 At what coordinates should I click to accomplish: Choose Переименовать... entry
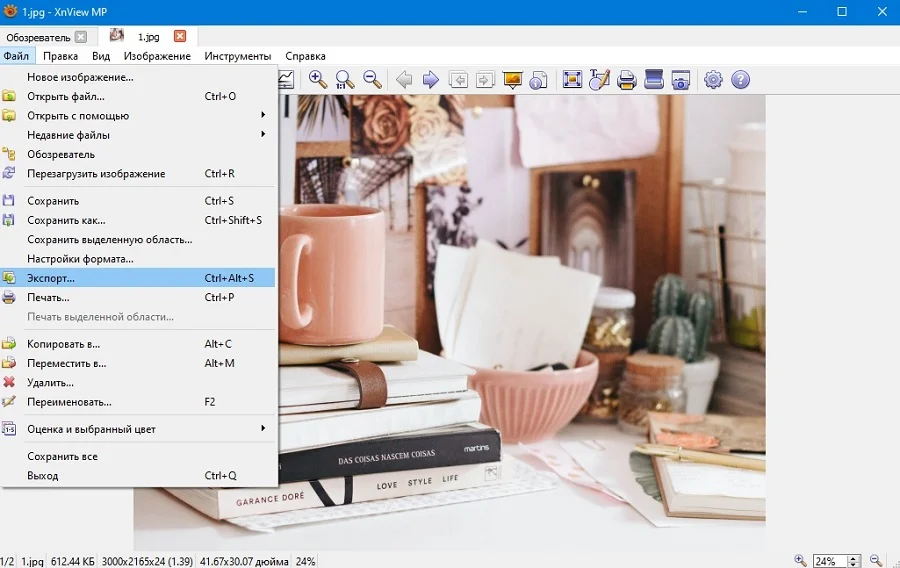138,402
